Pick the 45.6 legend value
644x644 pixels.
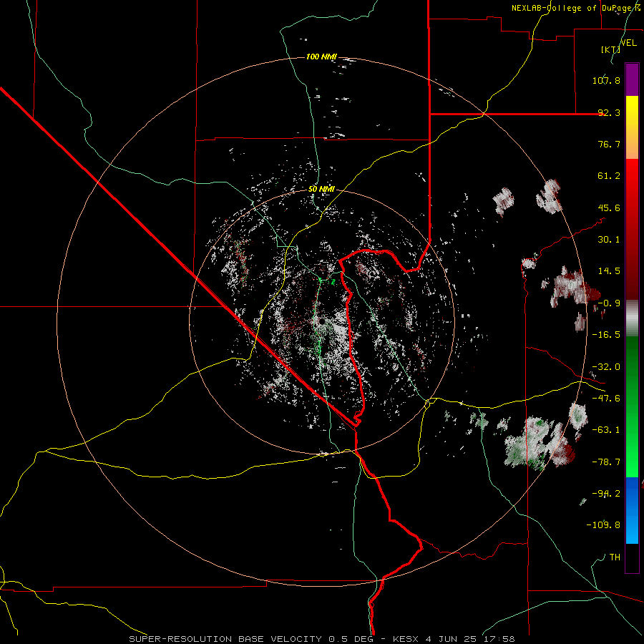coord(609,208)
